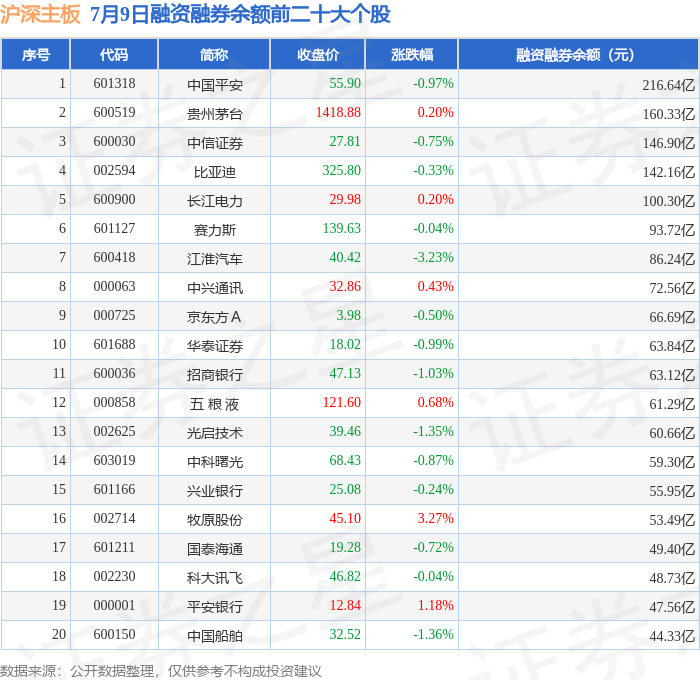Click closing price 46.82
This screenshot has width=700, height=680.
pos(345,576)
